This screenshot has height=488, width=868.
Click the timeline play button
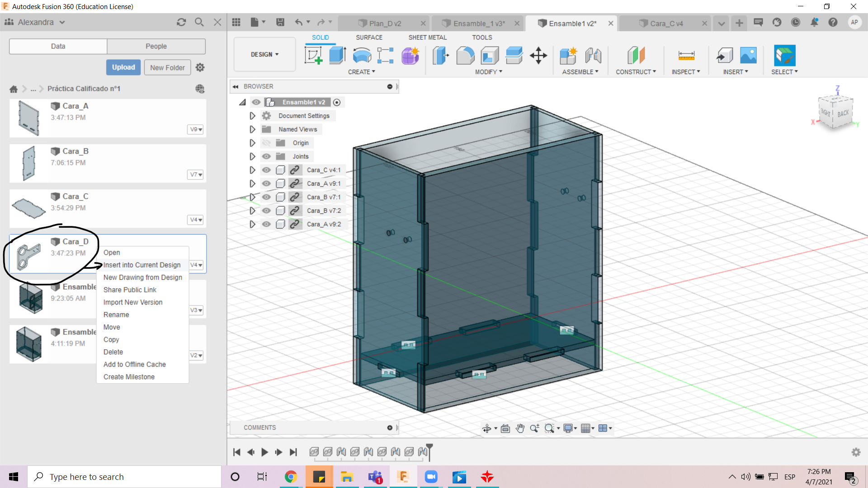(265, 452)
